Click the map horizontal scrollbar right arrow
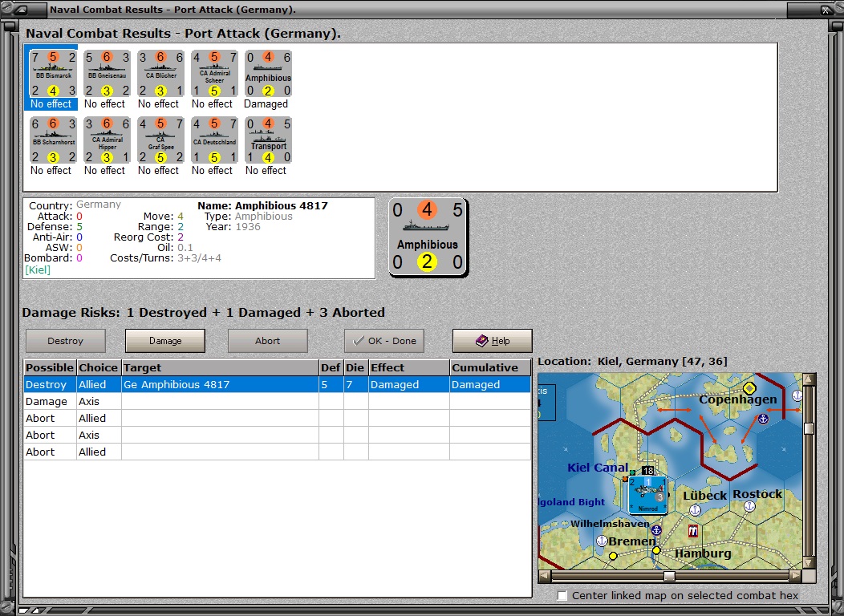This screenshot has width=844, height=616. pos(795,576)
